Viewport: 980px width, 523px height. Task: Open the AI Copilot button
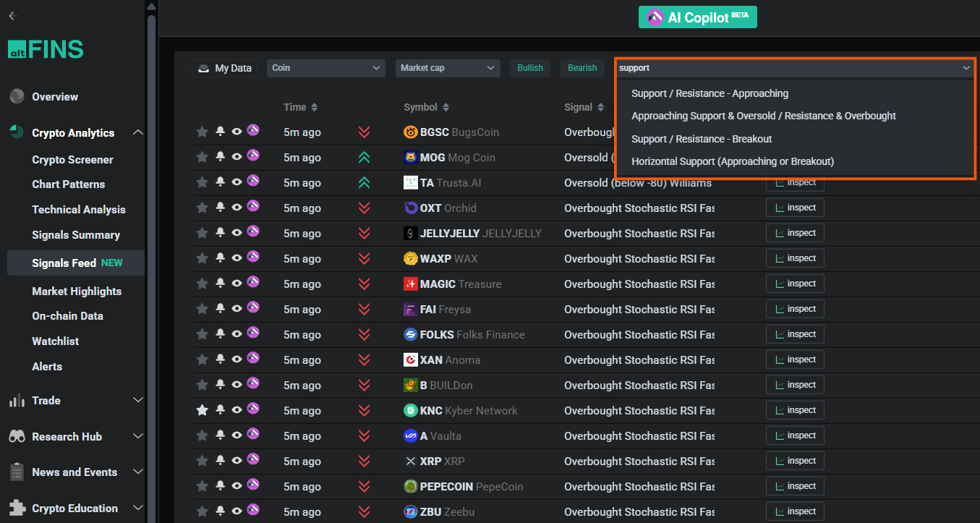tap(697, 17)
